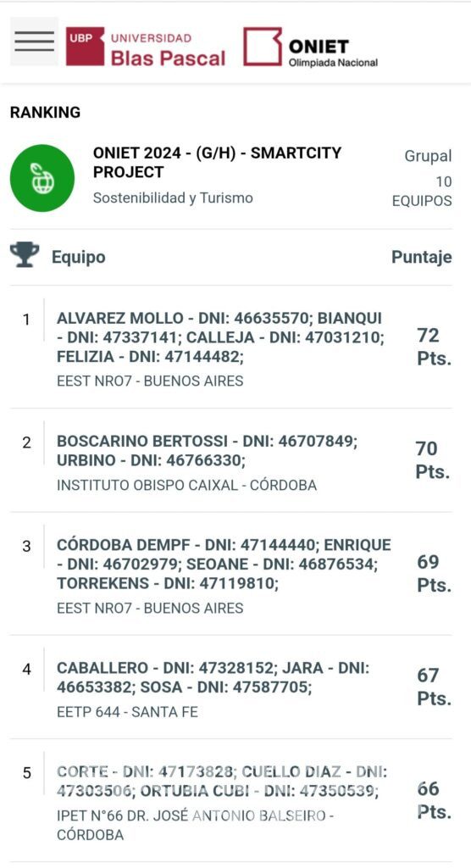Viewport: 471px width, 868px height.
Task: Click the Grupal 10 EQUIPOS label
Action: point(423,178)
